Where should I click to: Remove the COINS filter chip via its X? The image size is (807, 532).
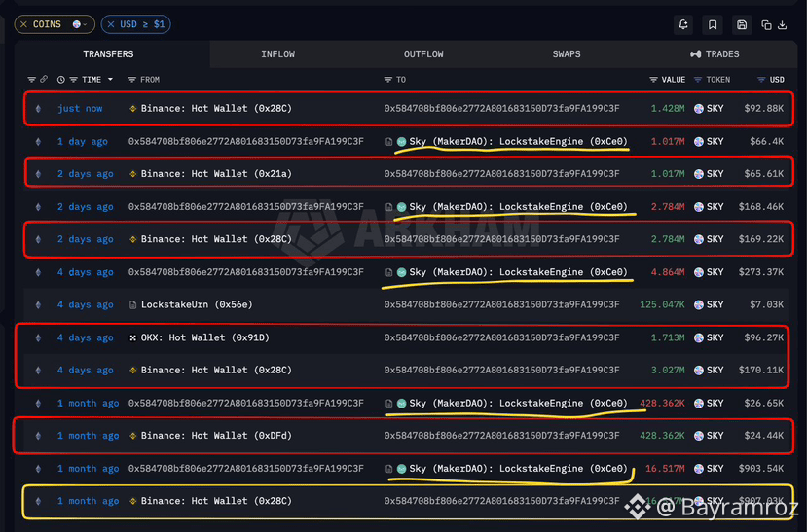(23, 24)
